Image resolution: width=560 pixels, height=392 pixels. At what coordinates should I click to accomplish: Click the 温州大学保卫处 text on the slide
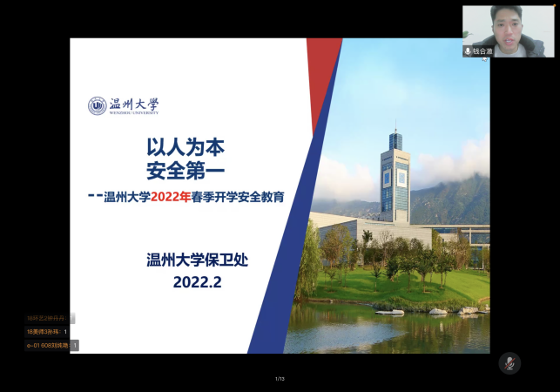pos(198,260)
